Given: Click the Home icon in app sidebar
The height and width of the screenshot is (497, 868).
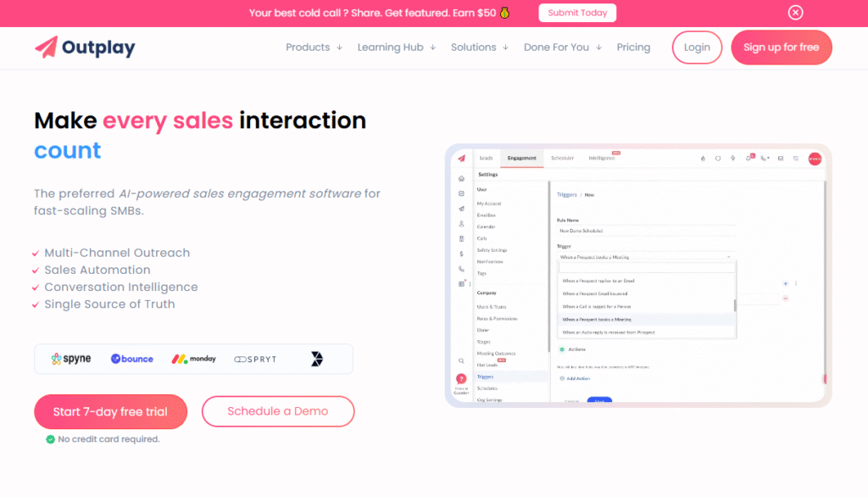Looking at the screenshot, I should 461,178.
